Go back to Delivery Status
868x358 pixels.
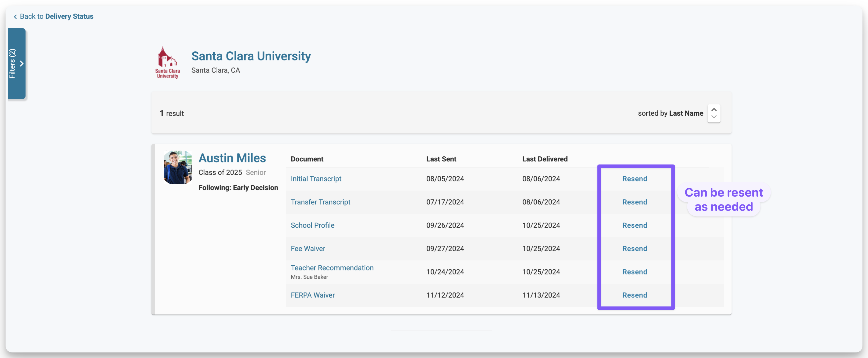(53, 16)
